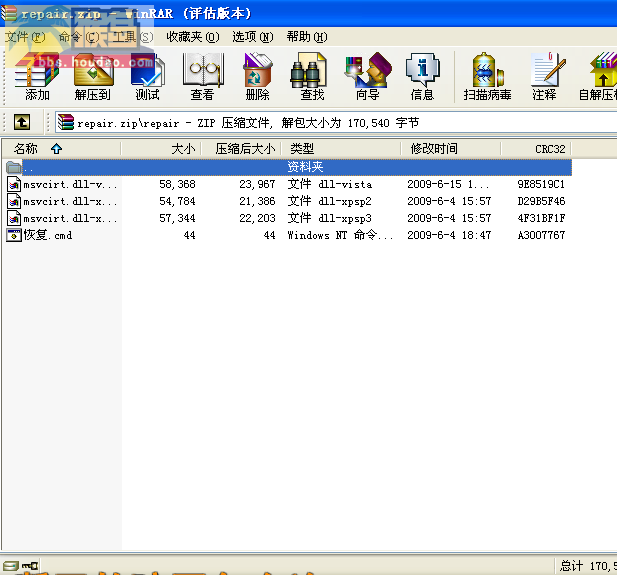
Task: Click the dll-xpsp2 file's icon
Action: [14, 201]
